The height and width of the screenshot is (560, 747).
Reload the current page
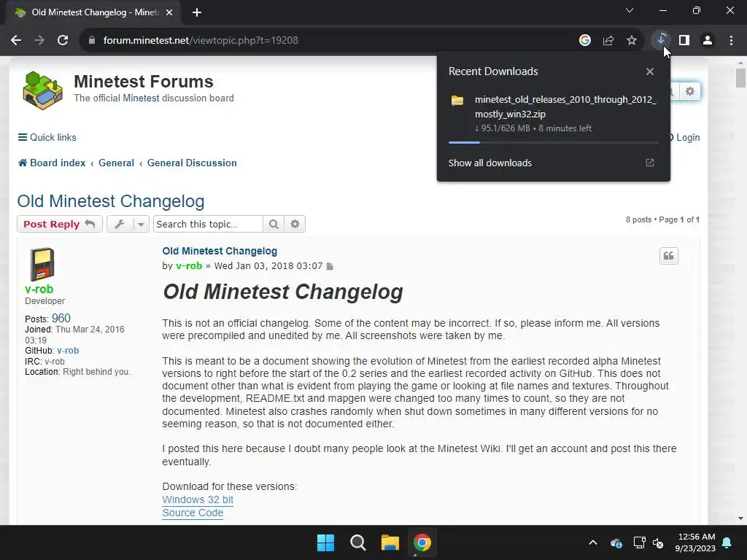(x=63, y=41)
